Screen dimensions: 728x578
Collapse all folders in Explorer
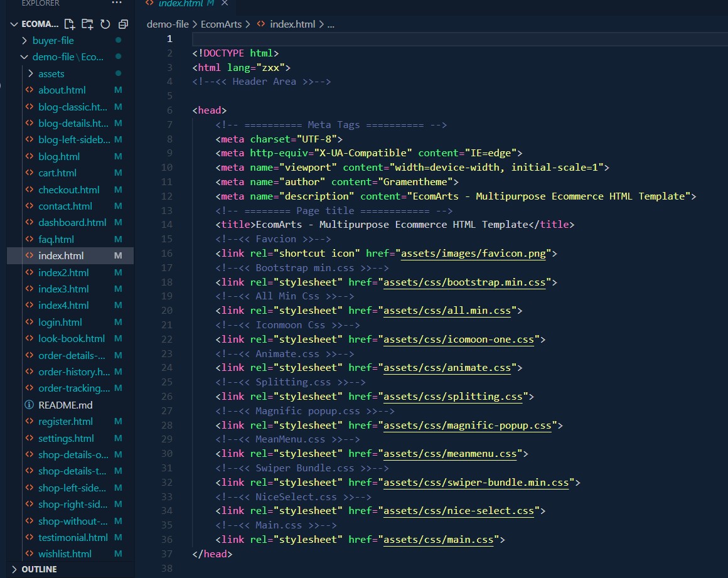click(123, 24)
